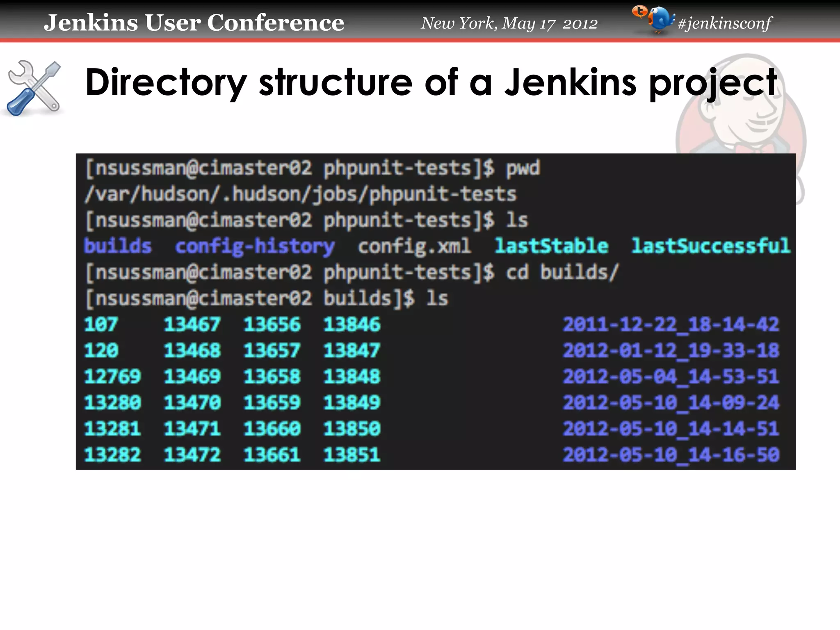
Task: Click the 'lastStable' symlink name
Action: [x=552, y=246]
